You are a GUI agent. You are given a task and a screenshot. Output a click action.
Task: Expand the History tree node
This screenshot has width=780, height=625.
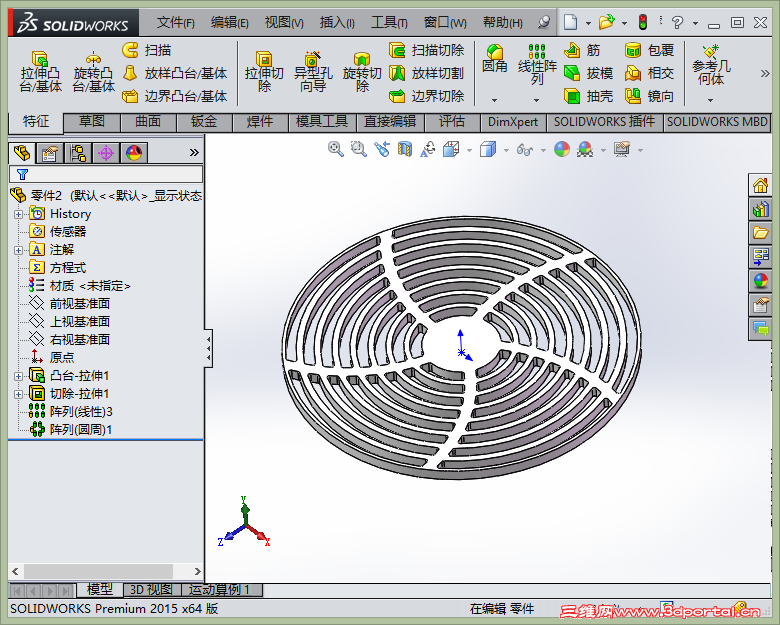point(18,214)
